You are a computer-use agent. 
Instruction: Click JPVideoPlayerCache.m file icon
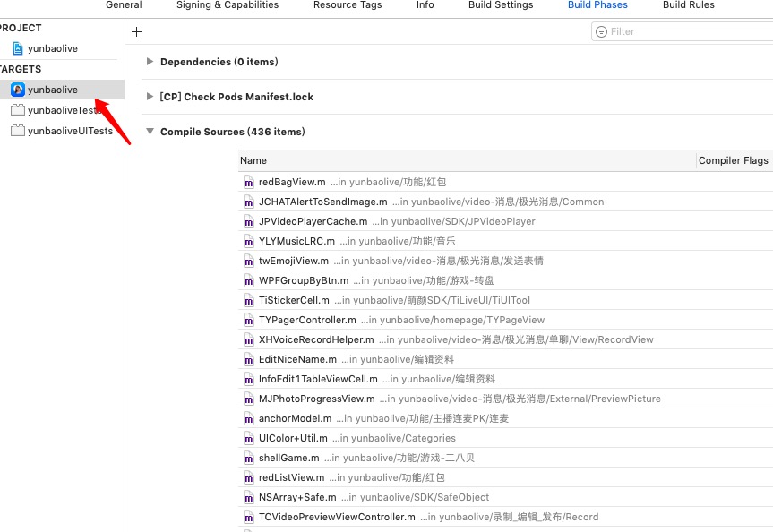click(248, 222)
